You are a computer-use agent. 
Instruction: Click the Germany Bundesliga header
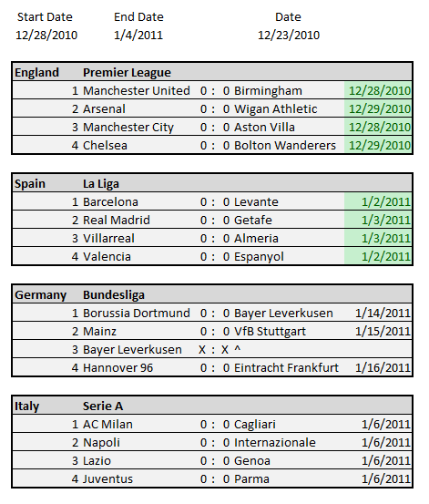(x=212, y=294)
